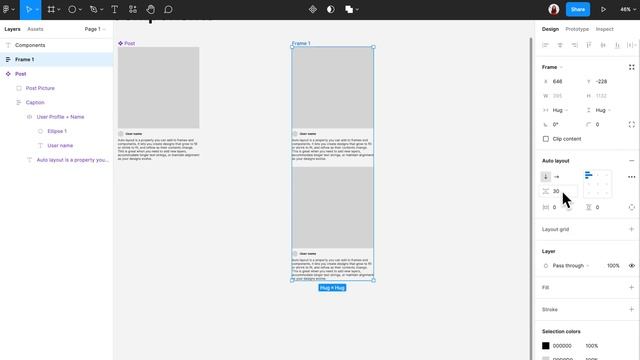
Task: Click the Share button
Action: click(578, 9)
